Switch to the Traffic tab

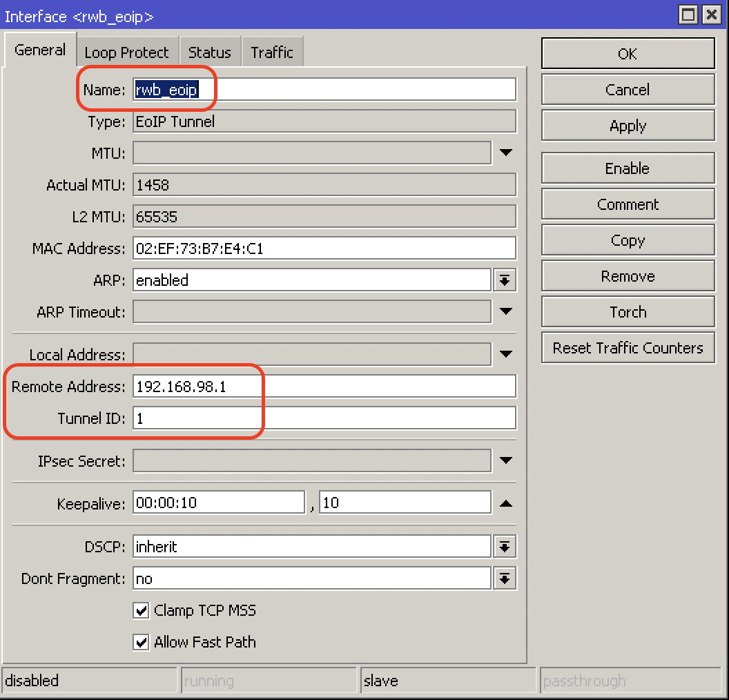272,52
